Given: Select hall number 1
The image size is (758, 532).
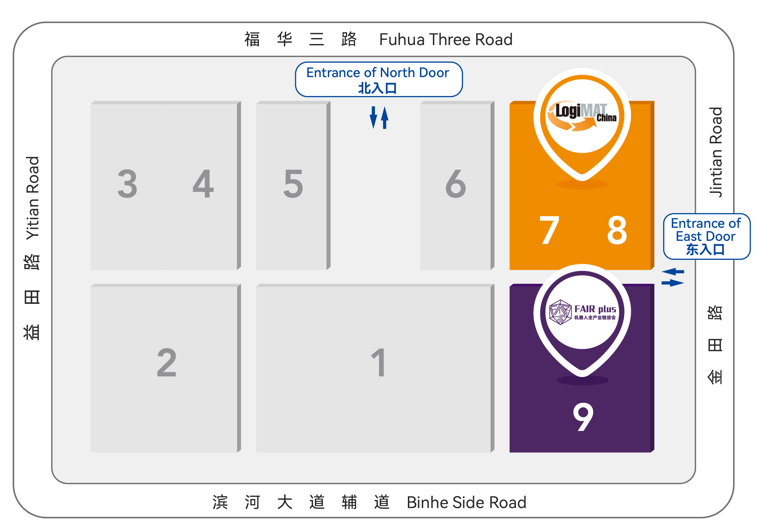Looking at the screenshot, I should coord(379,363).
